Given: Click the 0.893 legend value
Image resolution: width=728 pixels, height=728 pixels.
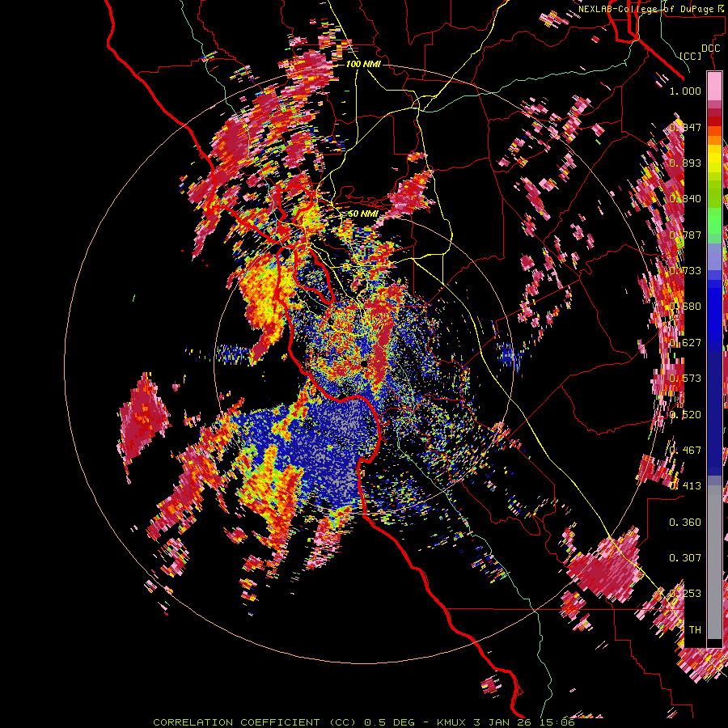Looking at the screenshot, I should tap(685, 163).
